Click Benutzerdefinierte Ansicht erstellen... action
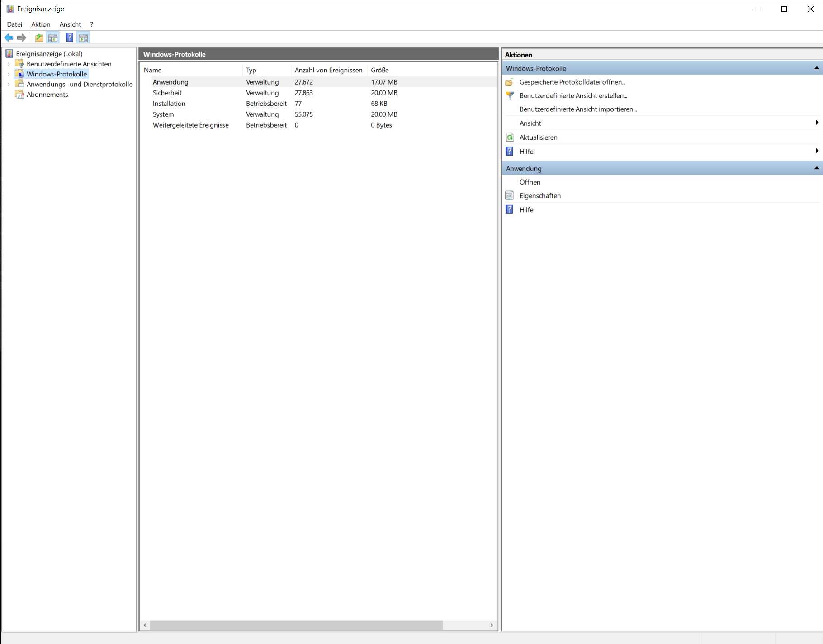 pyautogui.click(x=573, y=95)
